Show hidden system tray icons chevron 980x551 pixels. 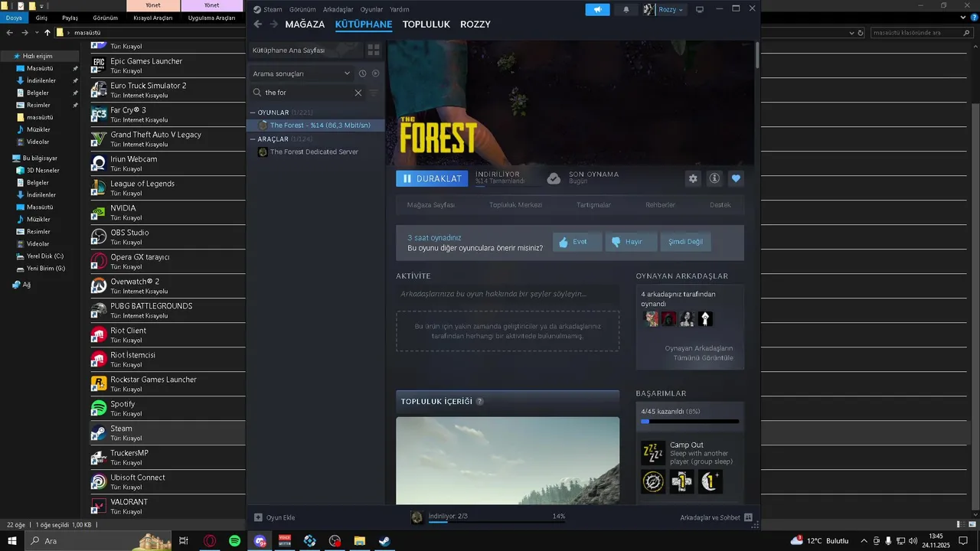(x=864, y=541)
